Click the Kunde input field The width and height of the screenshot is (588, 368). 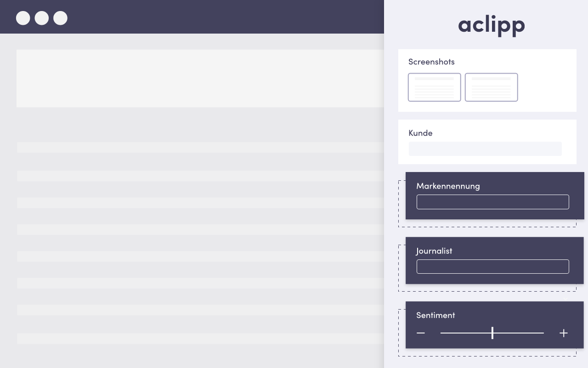pos(485,149)
